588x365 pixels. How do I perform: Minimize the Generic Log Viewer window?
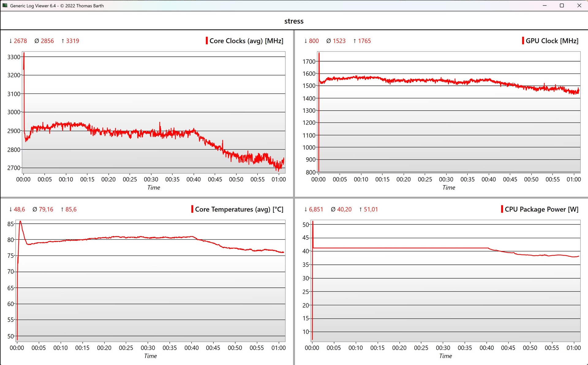click(x=545, y=6)
